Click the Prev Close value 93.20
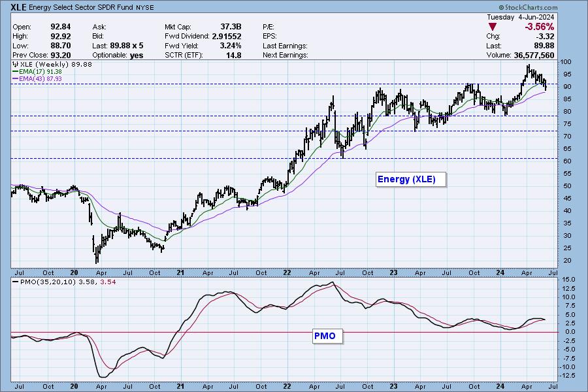This screenshot has height=392, width=588. coord(61,55)
